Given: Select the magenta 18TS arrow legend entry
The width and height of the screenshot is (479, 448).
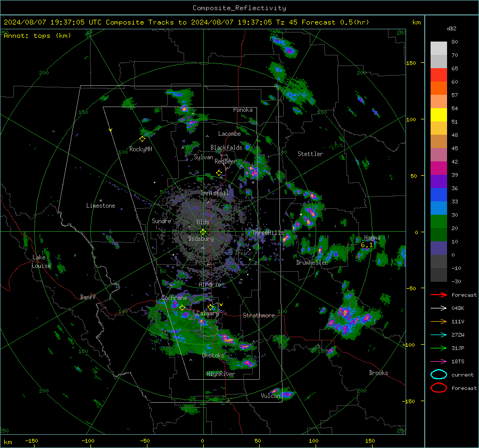Looking at the screenshot, I should pos(439,362).
